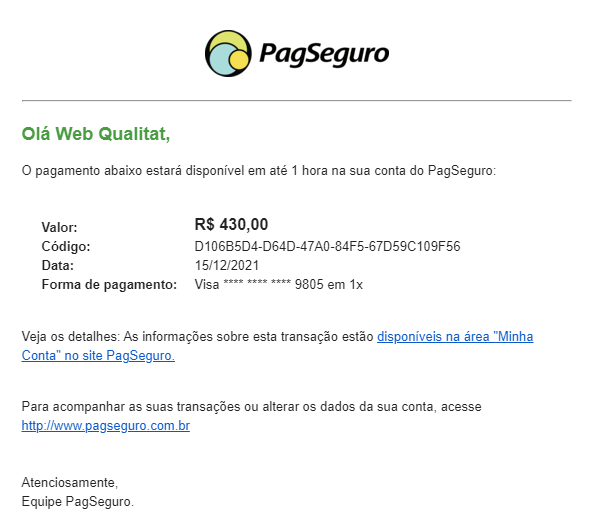607x519 pixels.
Task: Click the "Veja os detalhes" text
Action: coord(70,337)
